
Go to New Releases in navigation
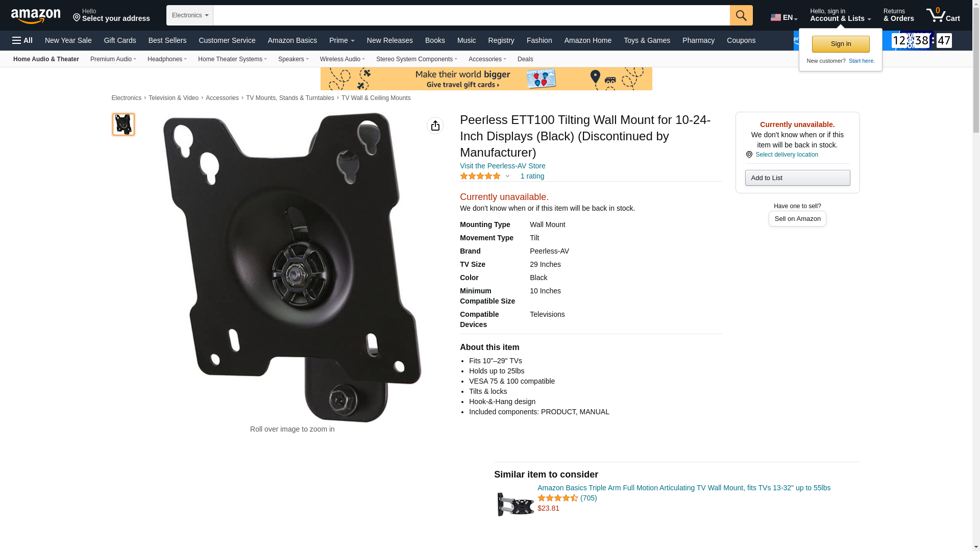pyautogui.click(x=389, y=40)
